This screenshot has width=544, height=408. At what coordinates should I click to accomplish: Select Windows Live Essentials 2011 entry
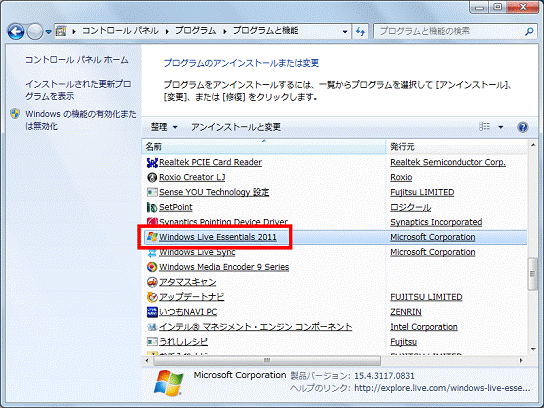[x=218, y=237]
